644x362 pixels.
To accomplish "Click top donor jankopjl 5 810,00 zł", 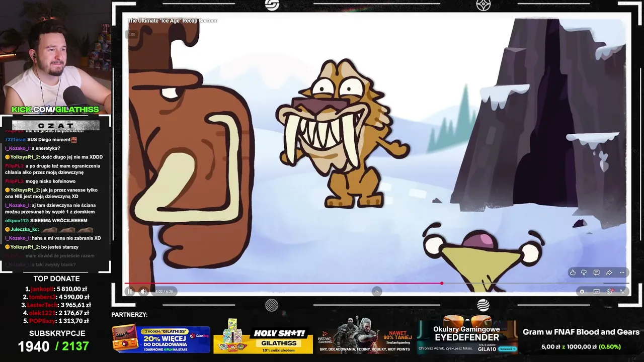I will coord(56,289).
